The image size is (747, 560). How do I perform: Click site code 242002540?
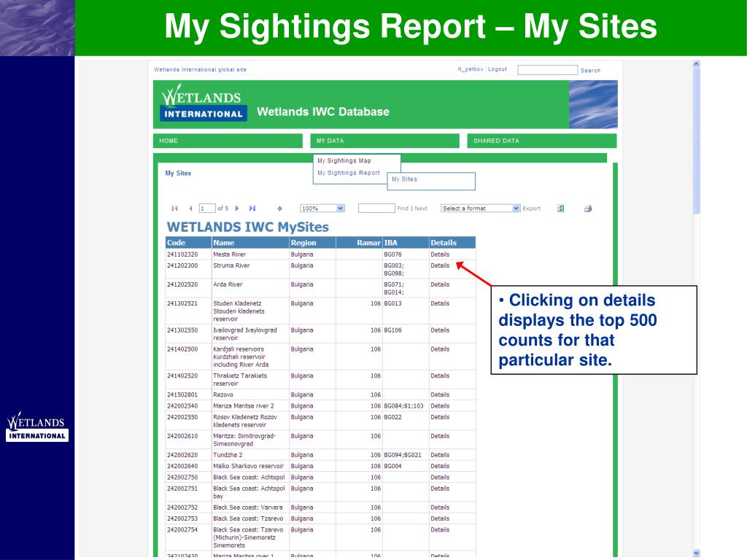(x=182, y=405)
